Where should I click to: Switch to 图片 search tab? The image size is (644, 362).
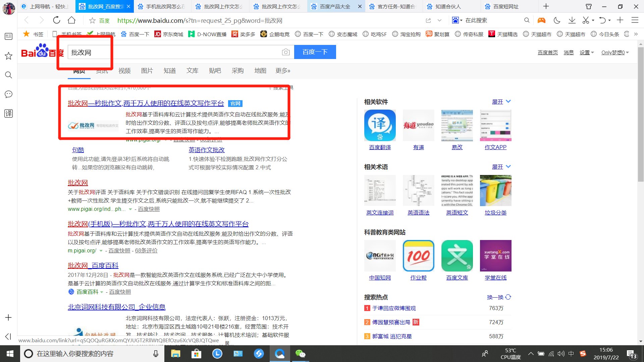(x=147, y=71)
